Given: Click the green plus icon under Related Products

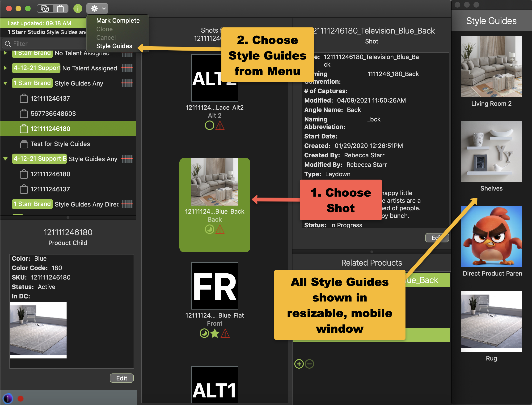Looking at the screenshot, I should 299,364.
